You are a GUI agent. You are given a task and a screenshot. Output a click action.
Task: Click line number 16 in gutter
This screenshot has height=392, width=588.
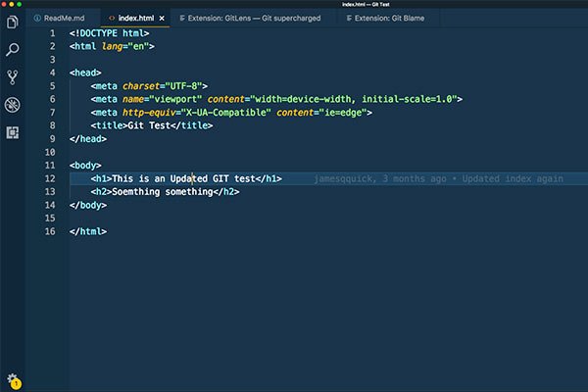pos(50,231)
